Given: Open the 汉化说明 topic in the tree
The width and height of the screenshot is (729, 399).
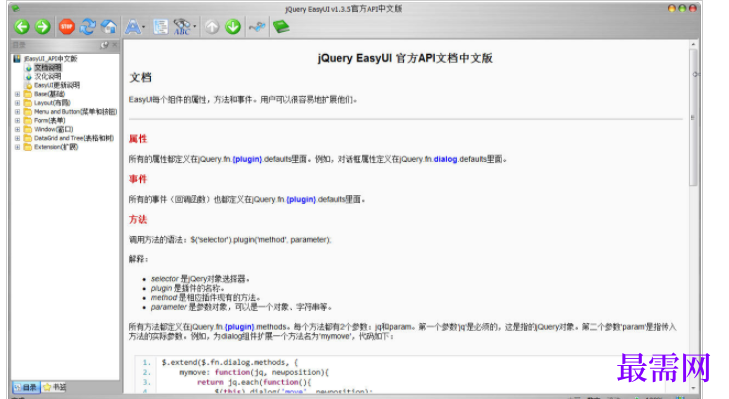Looking at the screenshot, I should pyautogui.click(x=47, y=76).
